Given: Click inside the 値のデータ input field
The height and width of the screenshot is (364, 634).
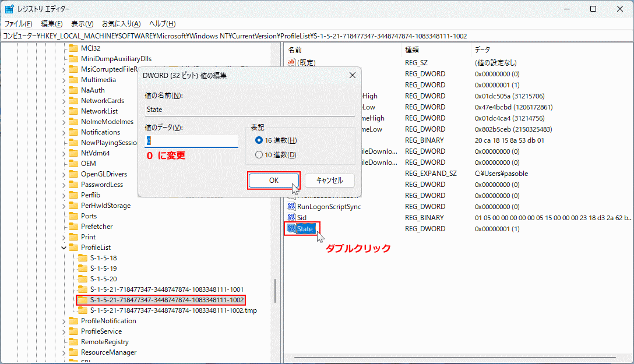Looking at the screenshot, I should pyautogui.click(x=191, y=141).
